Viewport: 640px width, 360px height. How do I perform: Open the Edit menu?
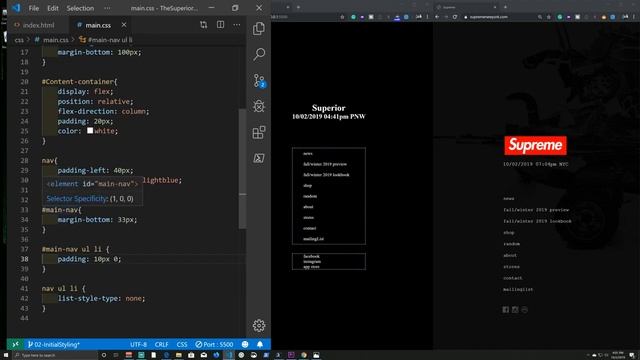[x=53, y=8]
